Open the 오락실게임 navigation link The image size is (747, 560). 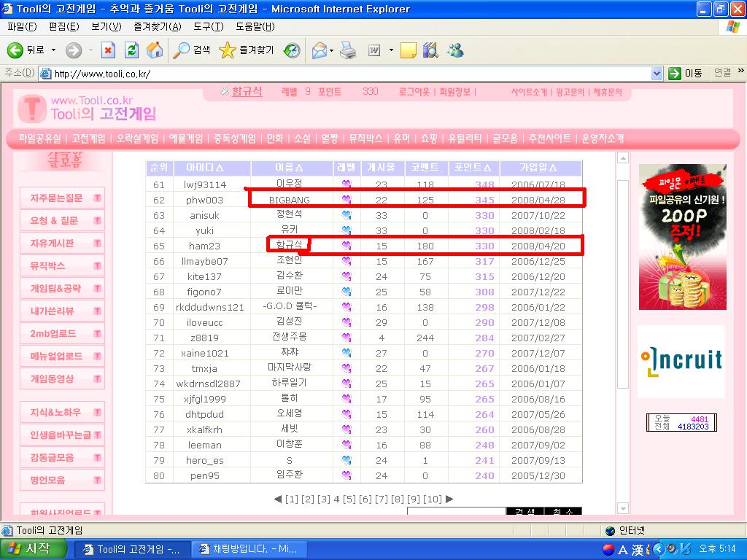(x=137, y=139)
